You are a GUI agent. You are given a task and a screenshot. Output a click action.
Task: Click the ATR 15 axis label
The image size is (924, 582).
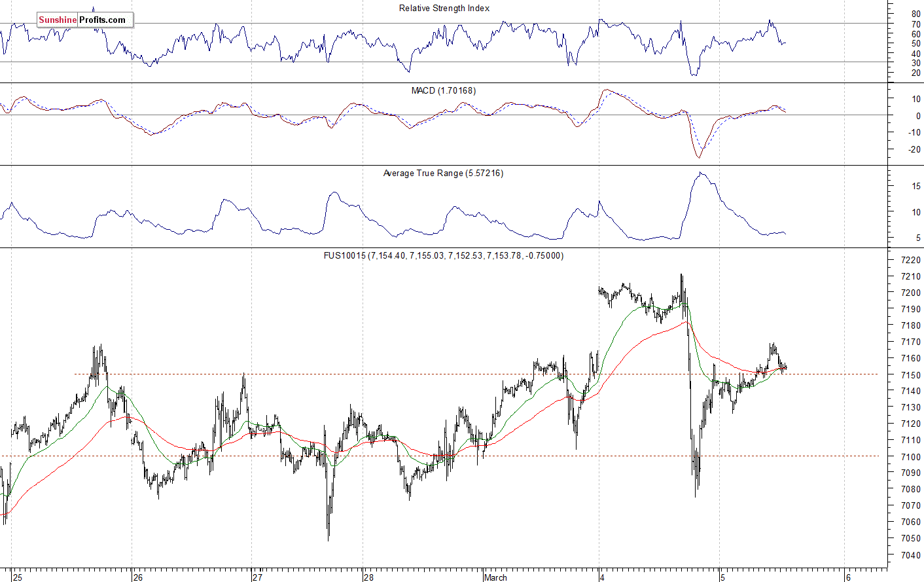click(x=915, y=187)
